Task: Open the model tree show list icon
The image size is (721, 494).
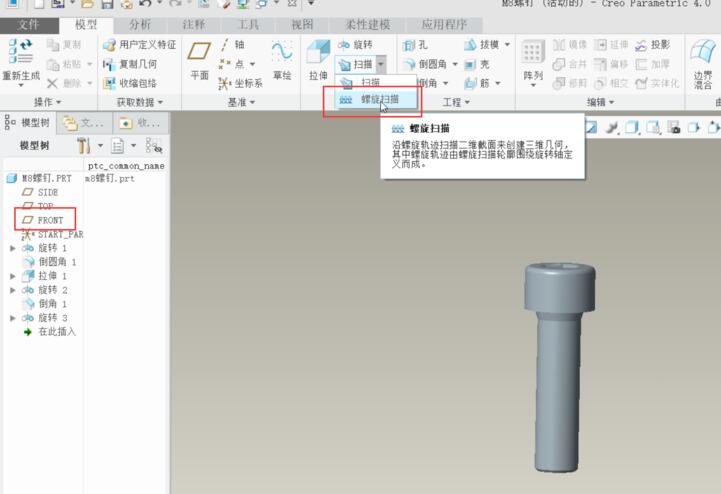Action: [x=118, y=146]
